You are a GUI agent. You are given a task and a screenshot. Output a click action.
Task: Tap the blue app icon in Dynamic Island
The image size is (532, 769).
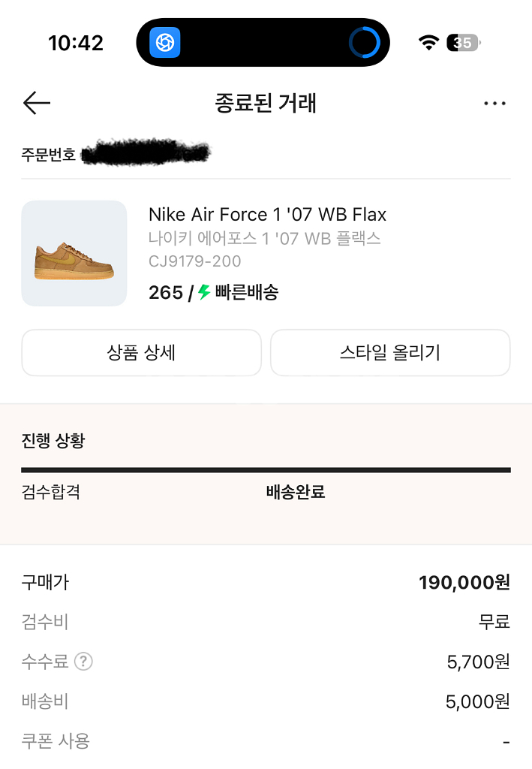165,43
